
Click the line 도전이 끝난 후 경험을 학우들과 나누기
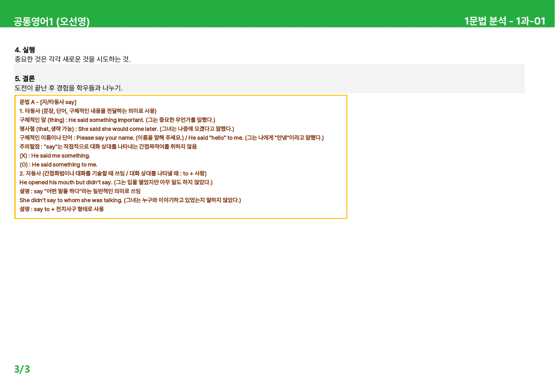69,88
